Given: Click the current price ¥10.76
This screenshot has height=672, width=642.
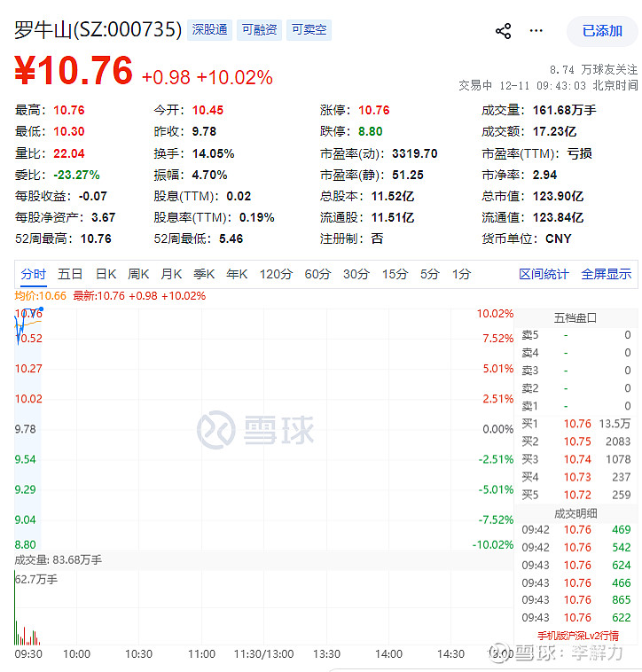Looking at the screenshot, I should (x=74, y=70).
